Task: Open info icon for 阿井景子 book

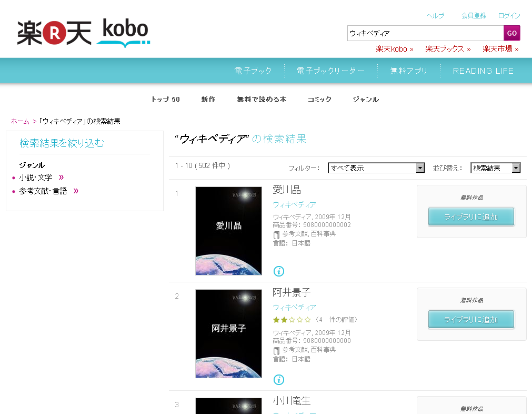Action: pos(279,380)
